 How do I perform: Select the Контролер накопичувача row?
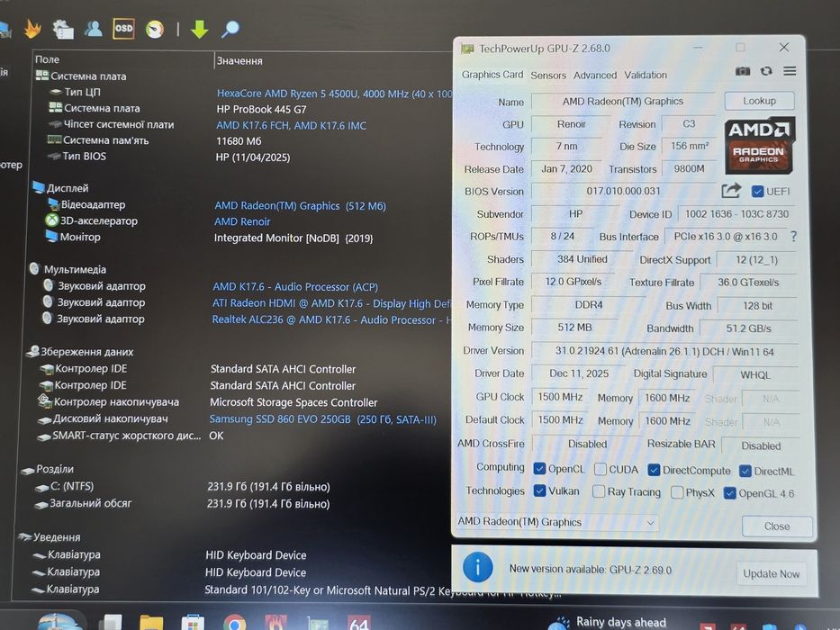(108, 401)
